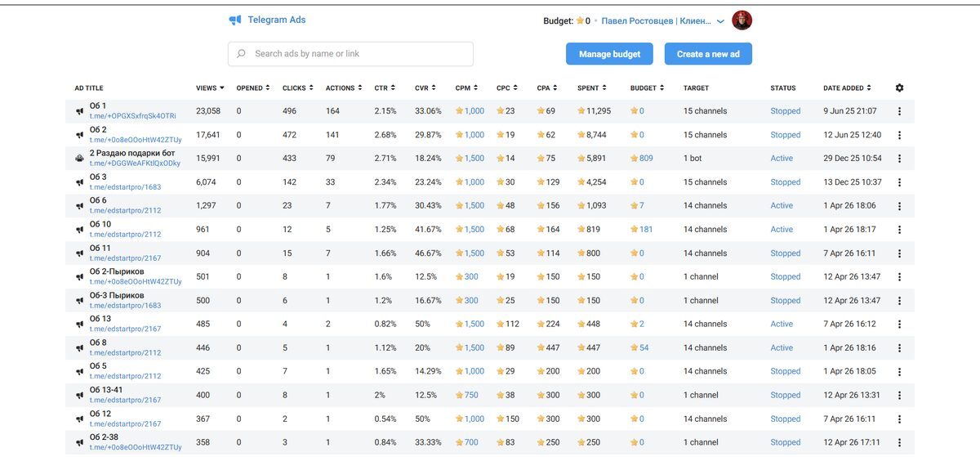Expand account dropdown Павел Ростовцев
Image resolution: width=980 pixels, height=457 pixels.
tap(720, 21)
